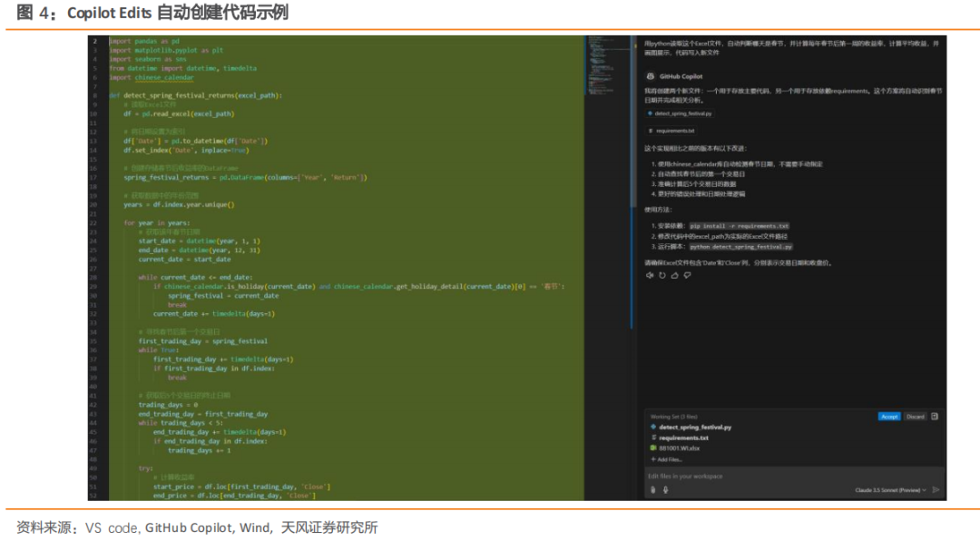Click the 'first_trading_day = spring_festival' line
980x541 pixels.
tap(203, 341)
